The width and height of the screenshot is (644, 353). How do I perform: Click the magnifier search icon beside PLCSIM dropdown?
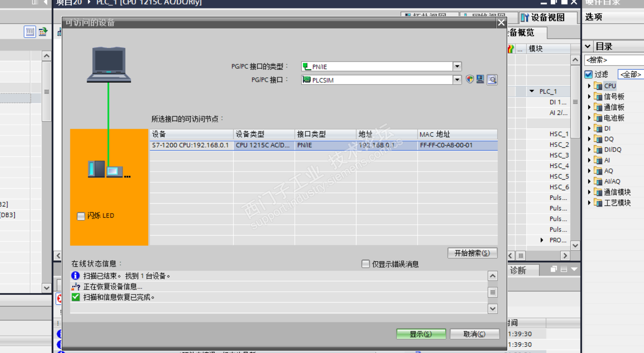click(x=492, y=80)
